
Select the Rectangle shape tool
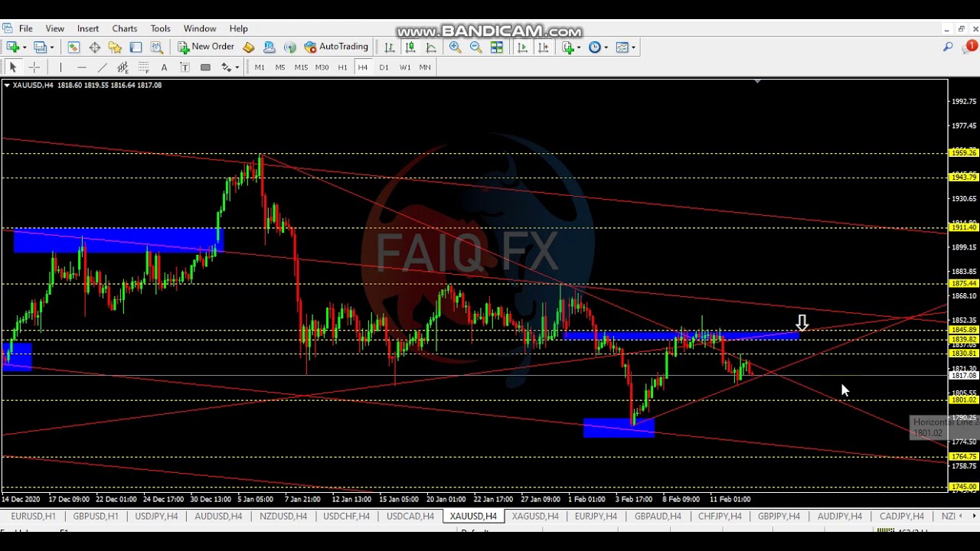click(205, 67)
